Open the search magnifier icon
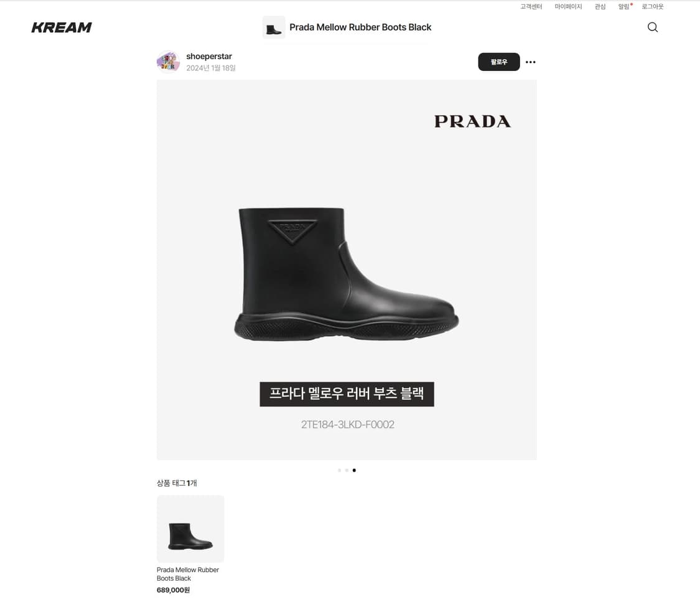The height and width of the screenshot is (600, 700). click(x=652, y=27)
